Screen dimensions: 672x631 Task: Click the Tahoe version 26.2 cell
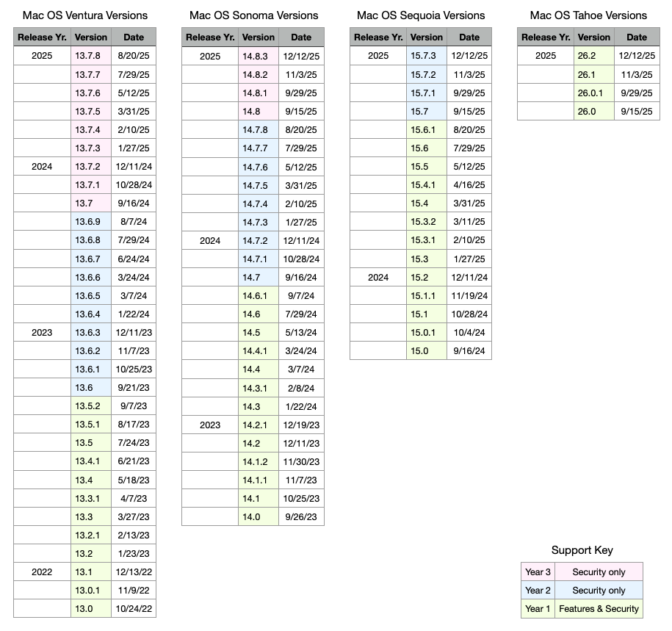pos(594,56)
